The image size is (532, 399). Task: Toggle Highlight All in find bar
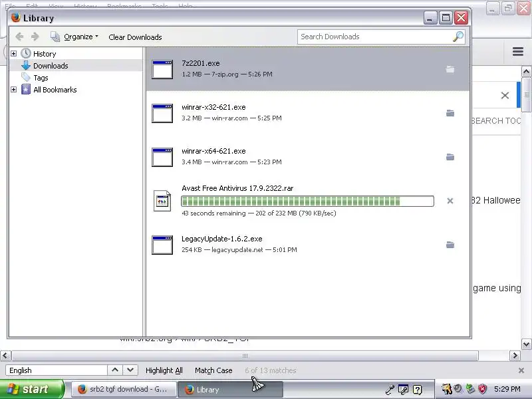[x=164, y=370]
